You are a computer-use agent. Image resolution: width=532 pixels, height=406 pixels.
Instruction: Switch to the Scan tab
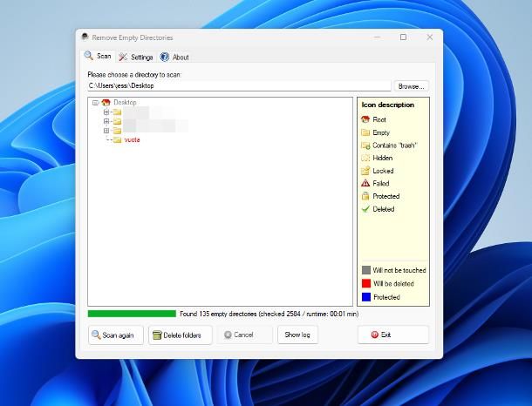click(x=98, y=57)
